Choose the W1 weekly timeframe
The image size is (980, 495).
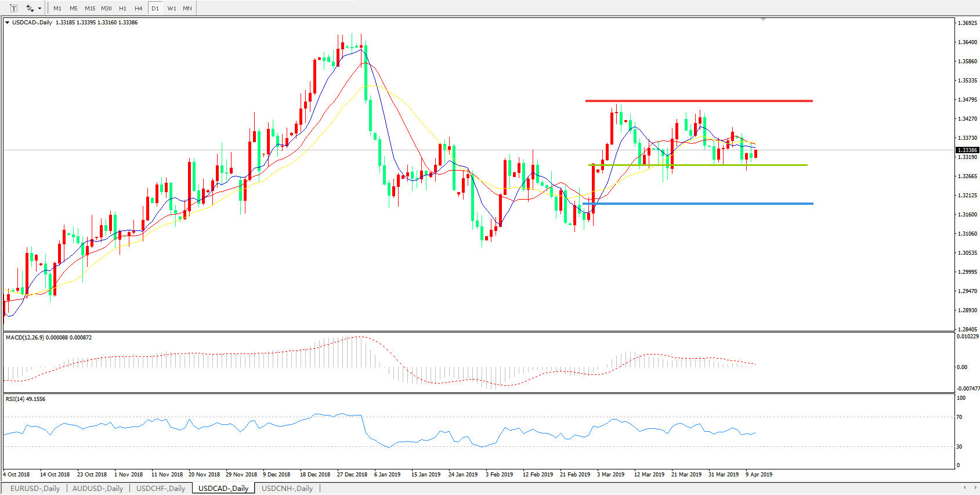coord(172,8)
